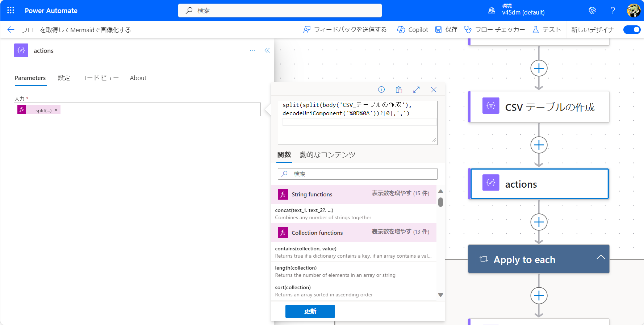The image size is (644, 325).
Task: Click the function list scrollbar thumb
Action: [x=441, y=202]
